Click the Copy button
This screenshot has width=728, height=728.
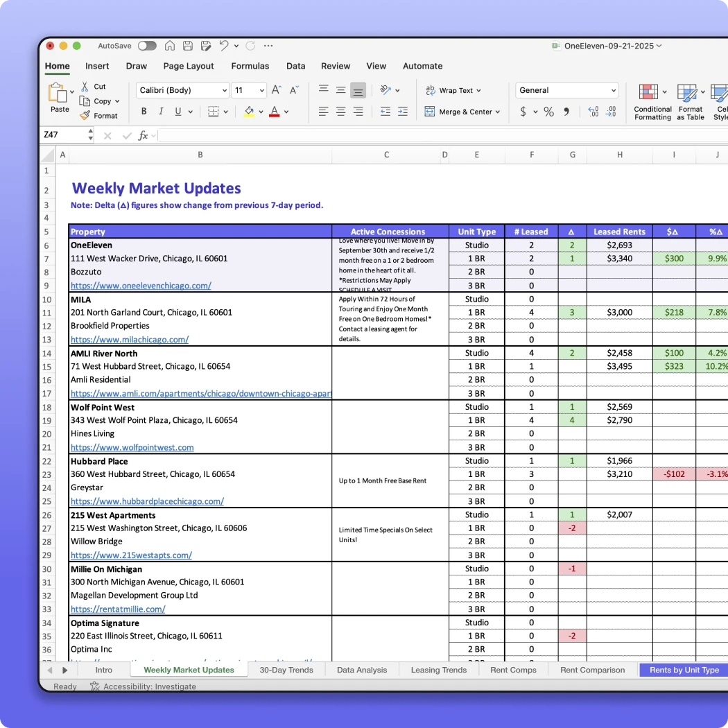click(96, 101)
